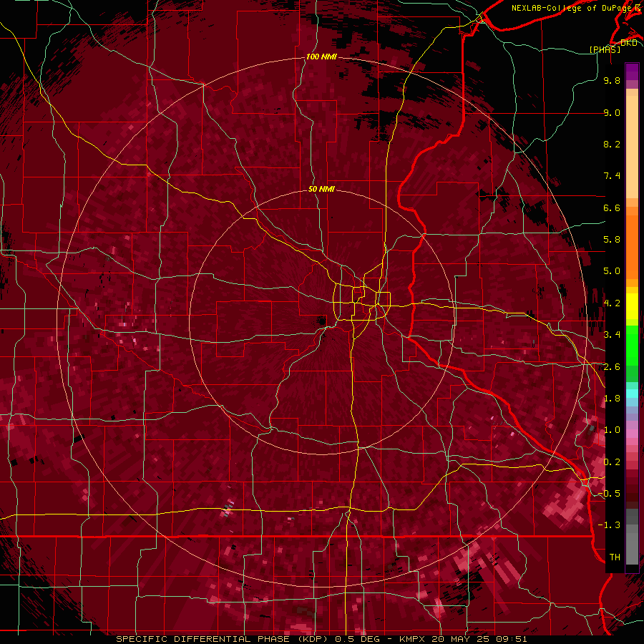Click the '50 NMI' range ring label

[321, 190]
